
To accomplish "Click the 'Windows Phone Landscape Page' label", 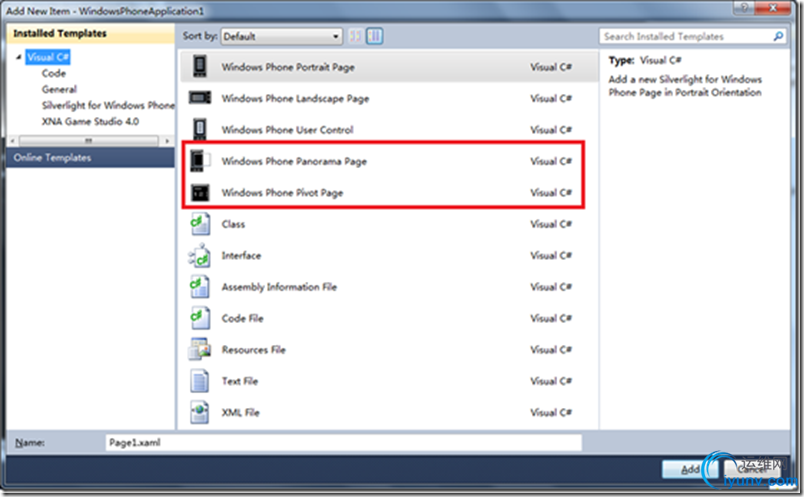I will (295, 98).
